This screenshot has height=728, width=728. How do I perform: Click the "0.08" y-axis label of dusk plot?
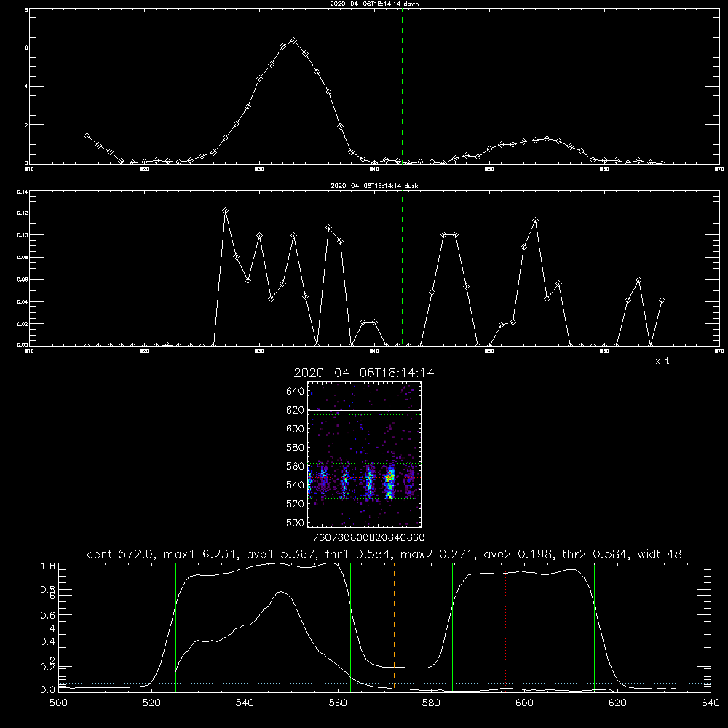(x=23, y=257)
